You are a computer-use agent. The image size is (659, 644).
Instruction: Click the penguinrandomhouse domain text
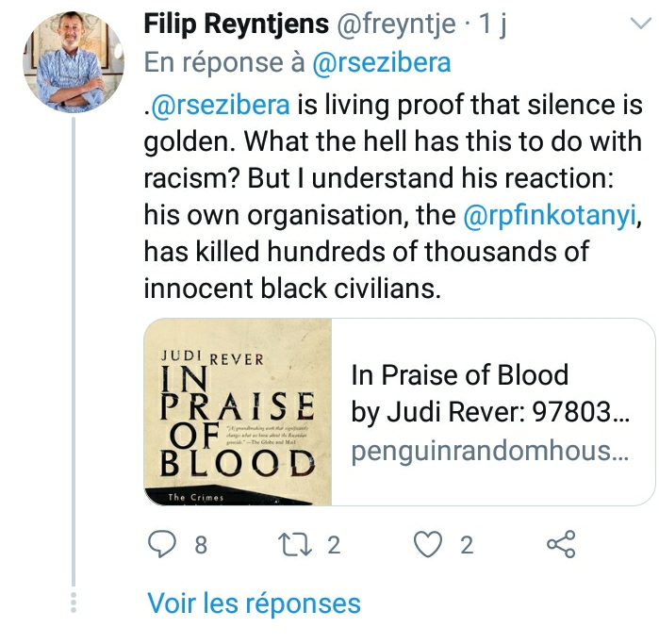[x=489, y=451]
